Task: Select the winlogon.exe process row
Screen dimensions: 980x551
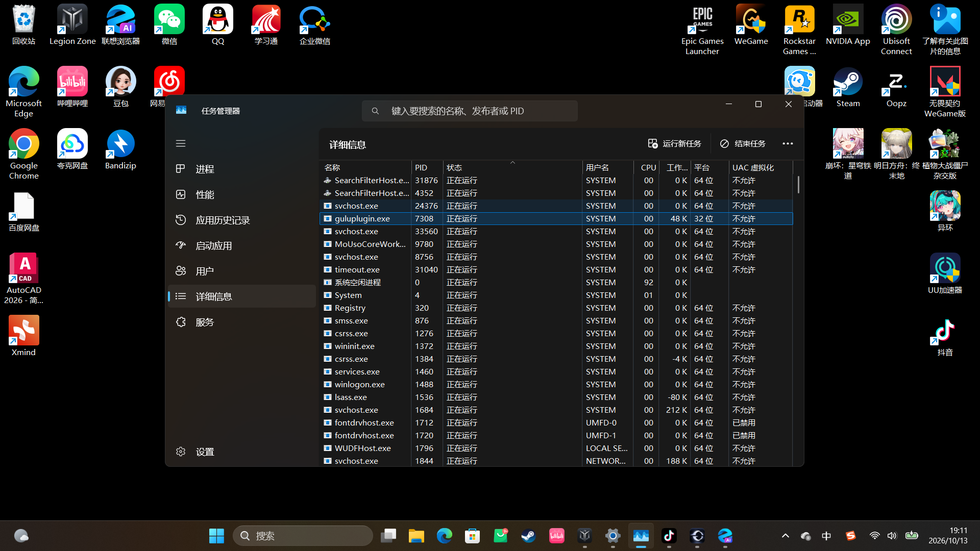Action: click(556, 384)
